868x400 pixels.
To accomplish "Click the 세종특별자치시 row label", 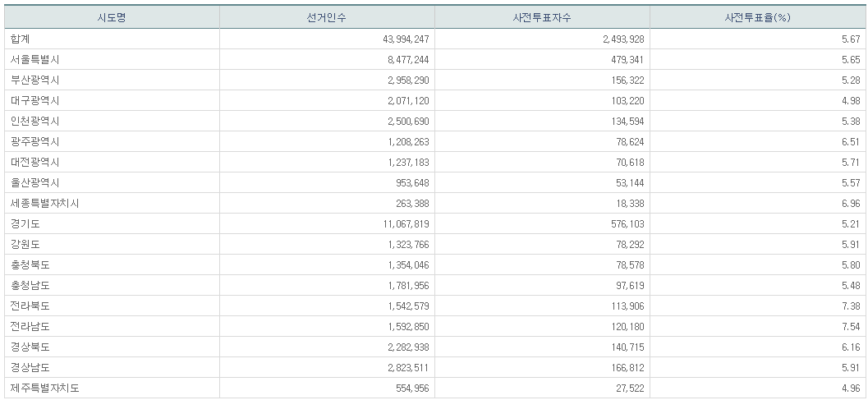I will coord(45,203).
